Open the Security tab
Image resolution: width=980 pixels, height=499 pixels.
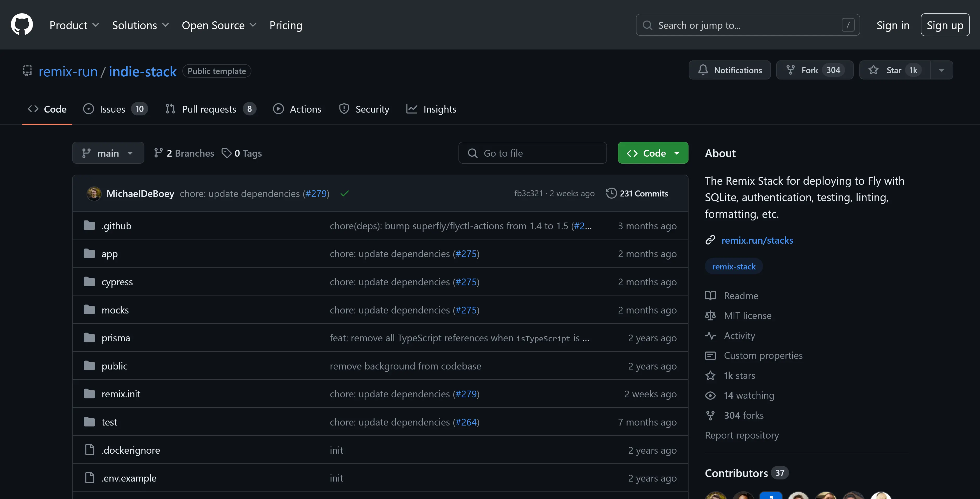(364, 109)
